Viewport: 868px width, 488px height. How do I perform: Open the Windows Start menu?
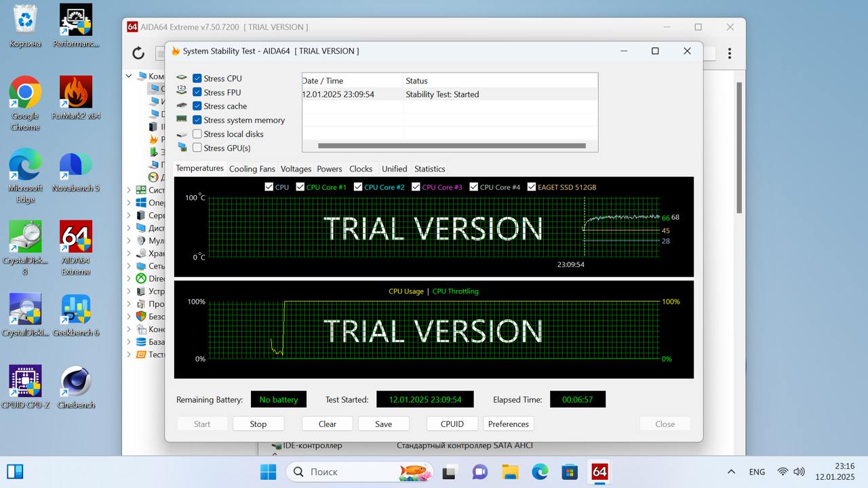(x=268, y=472)
